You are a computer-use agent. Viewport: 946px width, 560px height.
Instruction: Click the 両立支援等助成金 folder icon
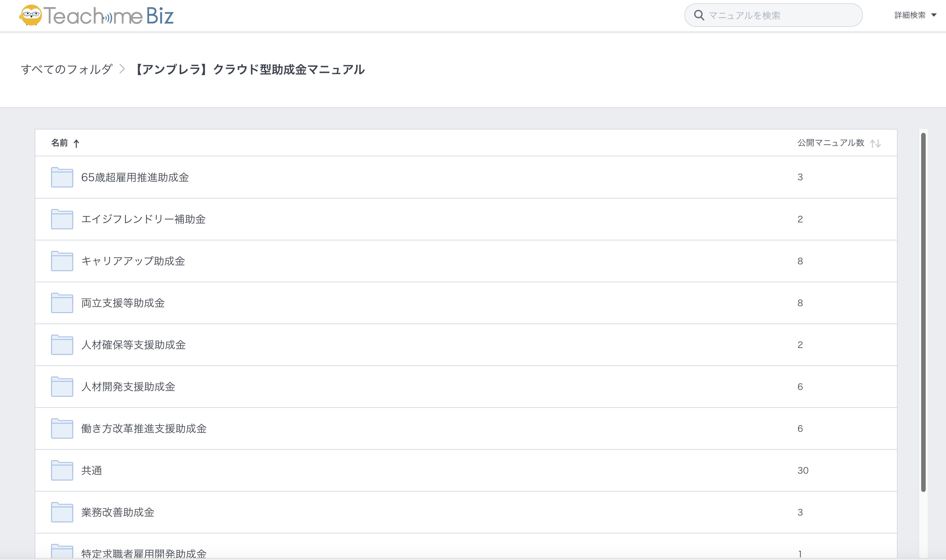point(62,303)
